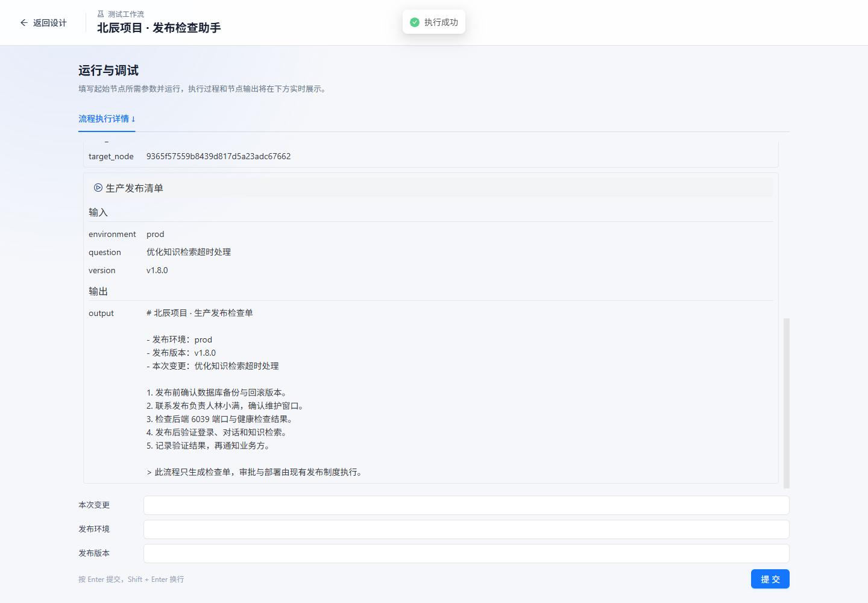This screenshot has width=868, height=603.
Task: Click the question value 优化知识检索超时处理
Action: click(189, 252)
